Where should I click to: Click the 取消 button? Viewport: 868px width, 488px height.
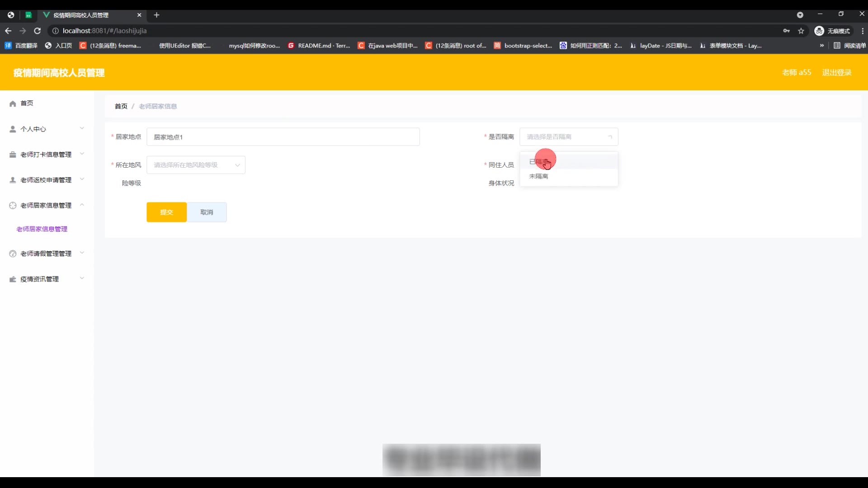(207, 212)
